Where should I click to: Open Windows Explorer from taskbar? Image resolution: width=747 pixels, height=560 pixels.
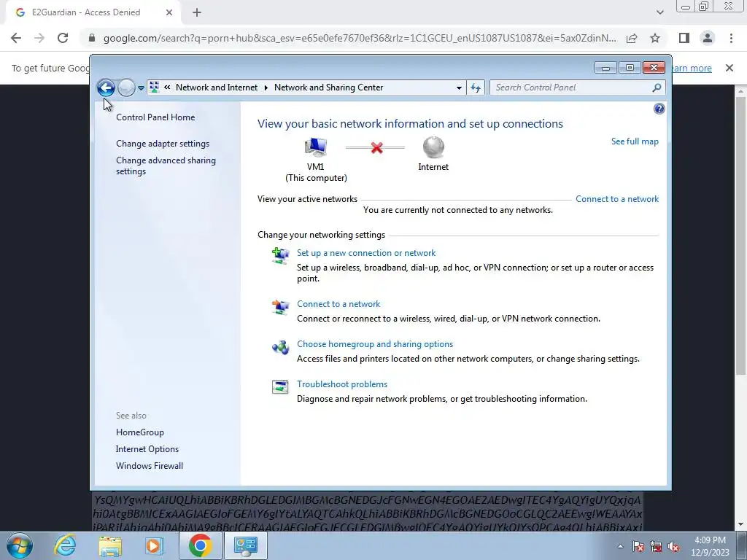[110, 545]
